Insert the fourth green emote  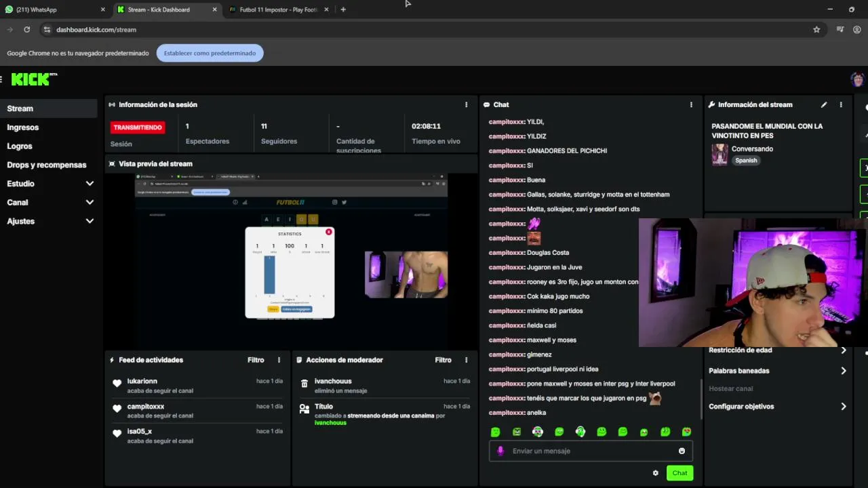coord(559,432)
